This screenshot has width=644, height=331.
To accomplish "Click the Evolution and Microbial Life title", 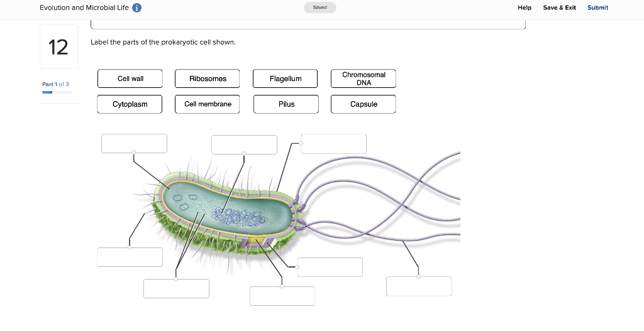I will [x=84, y=8].
